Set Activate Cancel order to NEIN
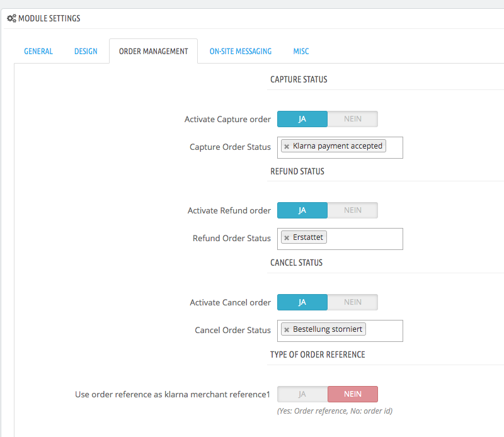This screenshot has height=437, width=504. [x=353, y=302]
